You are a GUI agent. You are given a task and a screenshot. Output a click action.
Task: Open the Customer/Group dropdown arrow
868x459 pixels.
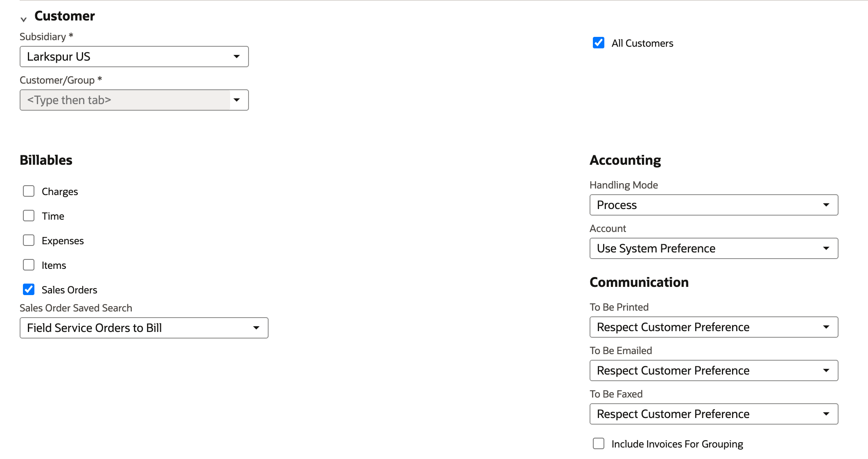pos(237,100)
